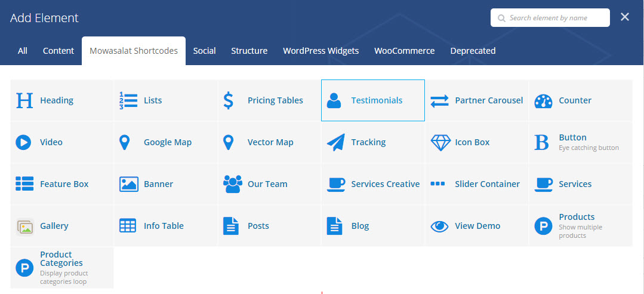
Task: Click the Show multiple products description
Action: 580,231
